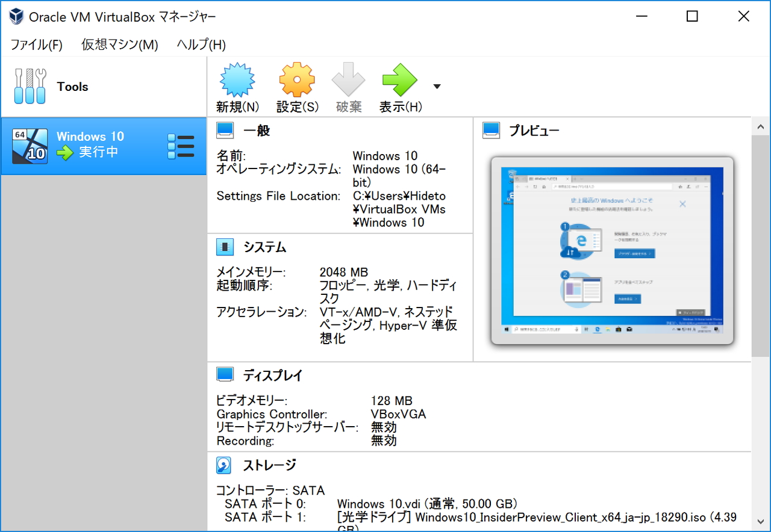Viewport: 771px width, 532px height.
Task: Select the running Windows 10 VM entry
Action: (x=90, y=144)
